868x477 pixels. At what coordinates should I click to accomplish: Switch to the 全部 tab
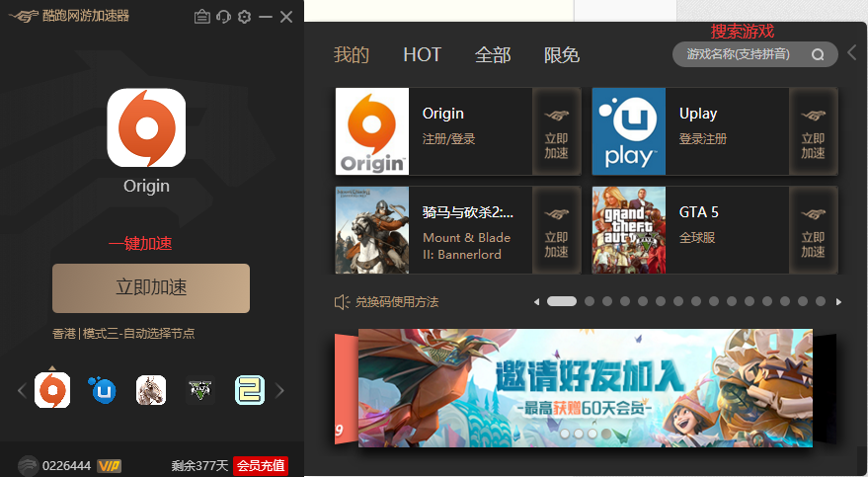493,54
